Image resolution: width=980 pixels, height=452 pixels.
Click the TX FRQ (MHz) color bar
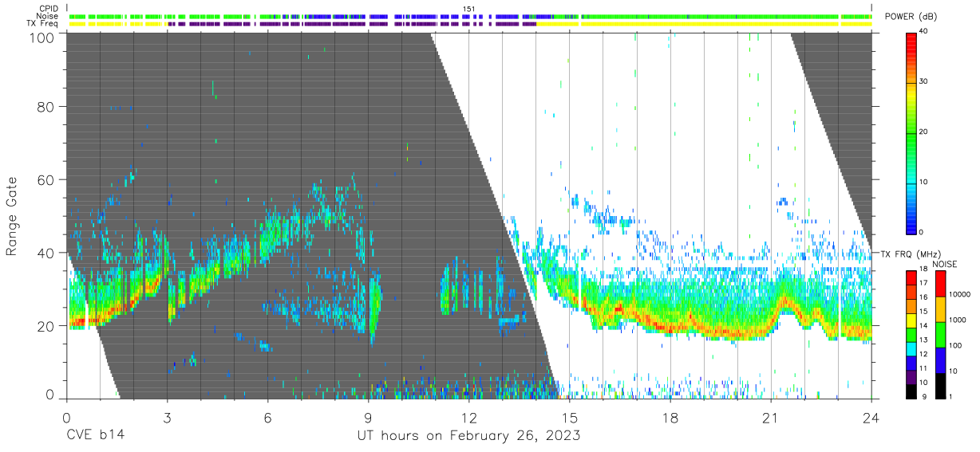[x=911, y=333]
